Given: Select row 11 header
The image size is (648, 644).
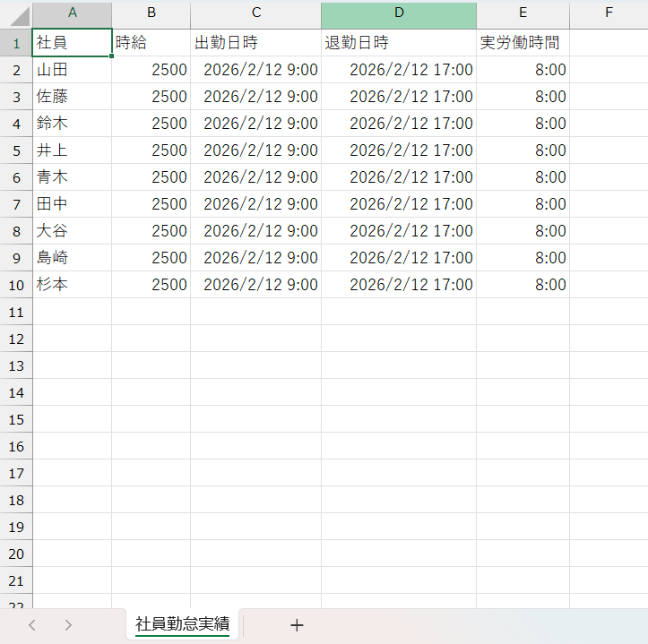Looking at the screenshot, I should [16, 312].
